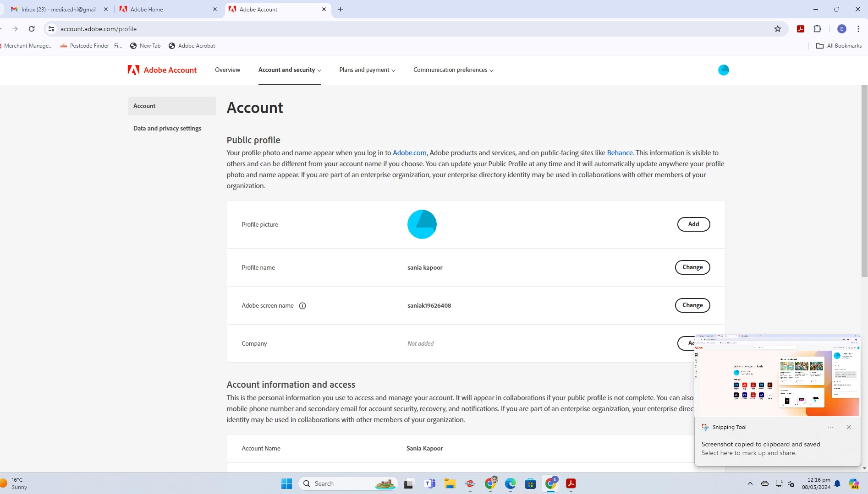Expand Communication preferences menu
This screenshot has width=868, height=494.
[453, 70]
